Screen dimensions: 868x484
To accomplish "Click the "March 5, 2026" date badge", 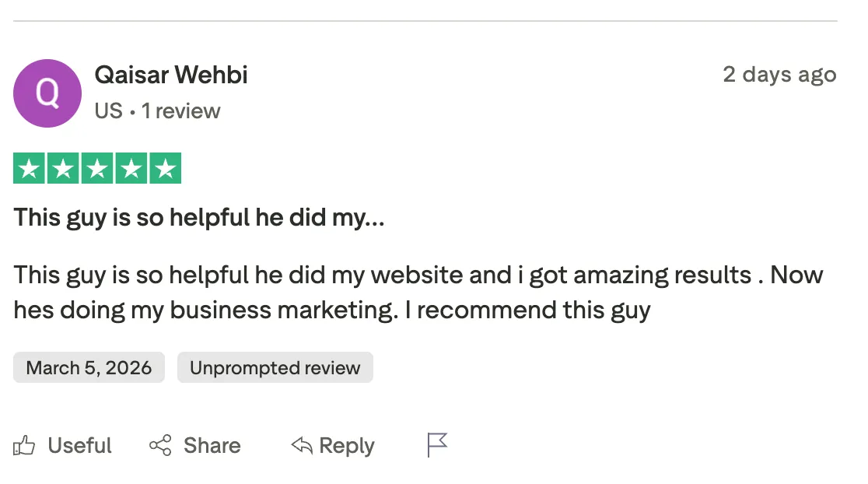I will coord(89,368).
